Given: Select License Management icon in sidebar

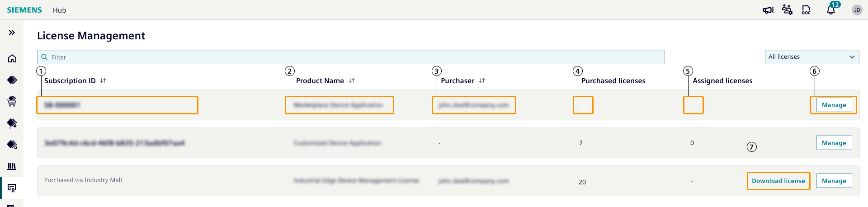Looking at the screenshot, I should pyautogui.click(x=12, y=188).
